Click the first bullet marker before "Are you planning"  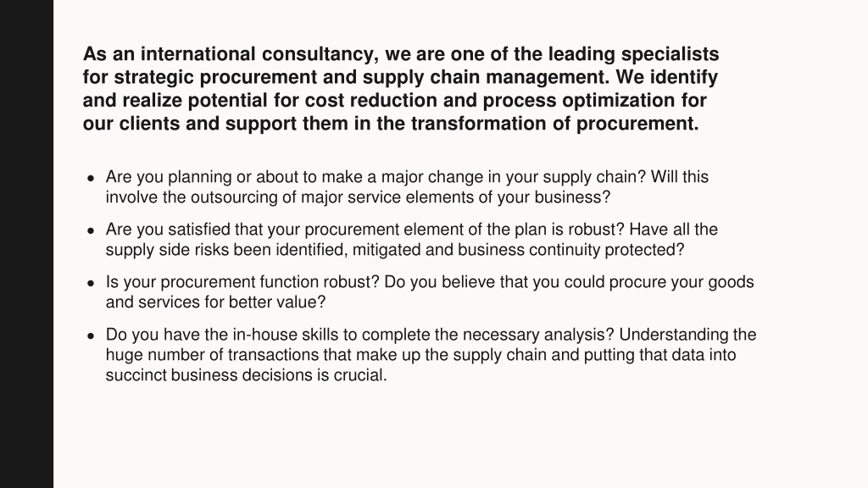point(91,178)
